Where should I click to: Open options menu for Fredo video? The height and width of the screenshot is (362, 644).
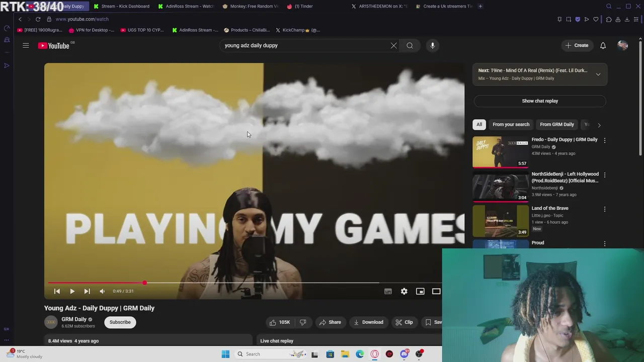coord(604,141)
